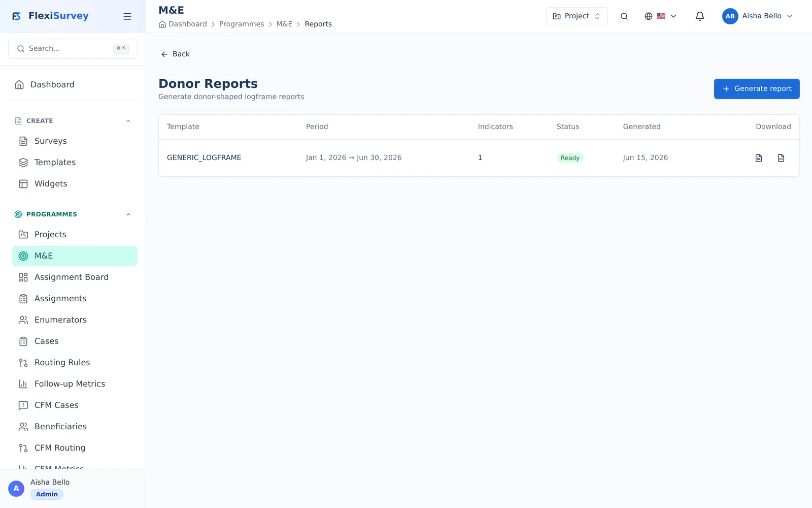This screenshot has width=812, height=508.
Task: Open Surveys in the sidebar
Action: click(x=75, y=141)
